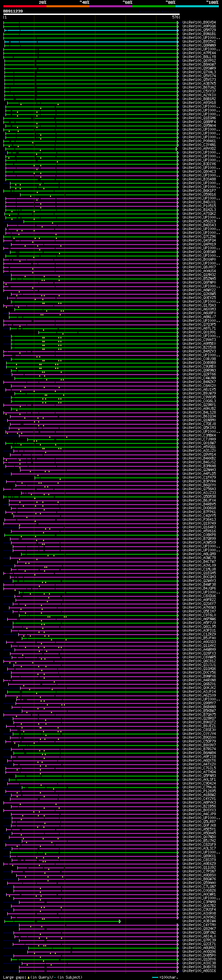This screenshot has height=980, width=222.
Task: Select the UniRef100_C3Y4N1 label
Action: point(199,145)
